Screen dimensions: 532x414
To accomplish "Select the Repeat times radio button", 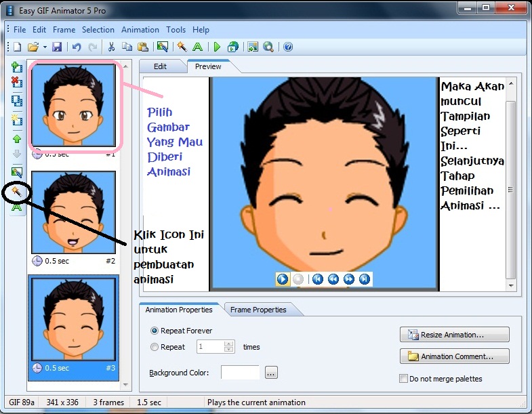I will coord(155,347).
